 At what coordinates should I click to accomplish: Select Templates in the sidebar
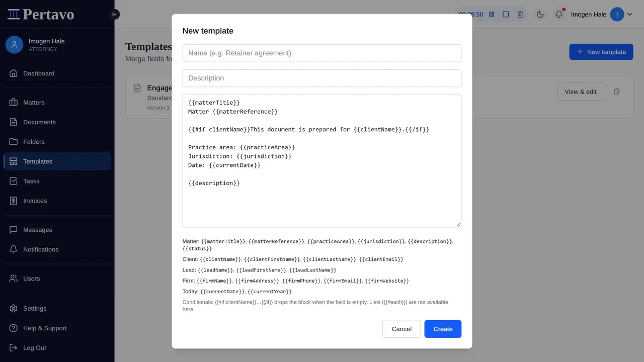tap(57, 161)
